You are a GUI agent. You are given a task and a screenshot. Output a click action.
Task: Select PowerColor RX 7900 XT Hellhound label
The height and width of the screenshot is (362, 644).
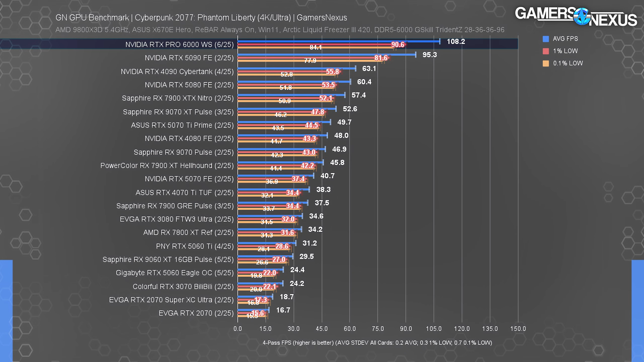pyautogui.click(x=167, y=166)
